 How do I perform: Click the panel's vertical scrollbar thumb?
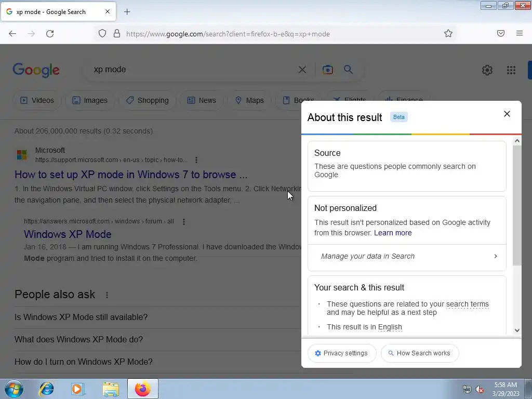pos(517,205)
